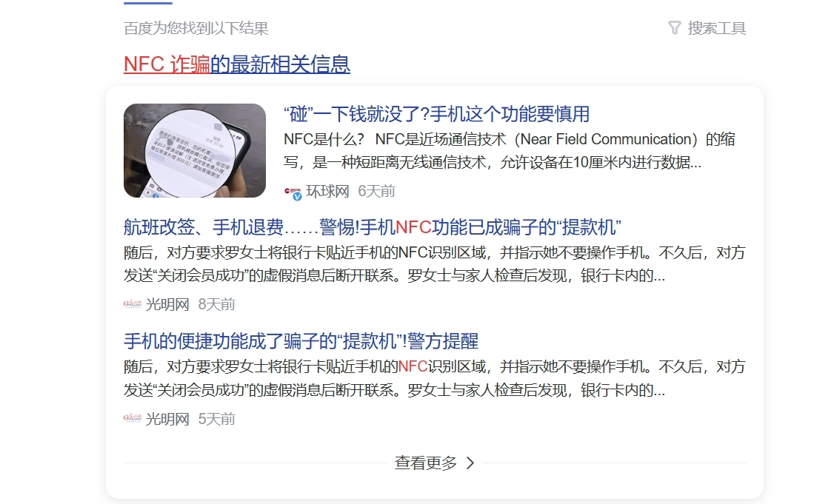This screenshot has height=504, width=834.
Task: Click first 光明网 logo icon (8天前)
Action: pyautogui.click(x=133, y=305)
